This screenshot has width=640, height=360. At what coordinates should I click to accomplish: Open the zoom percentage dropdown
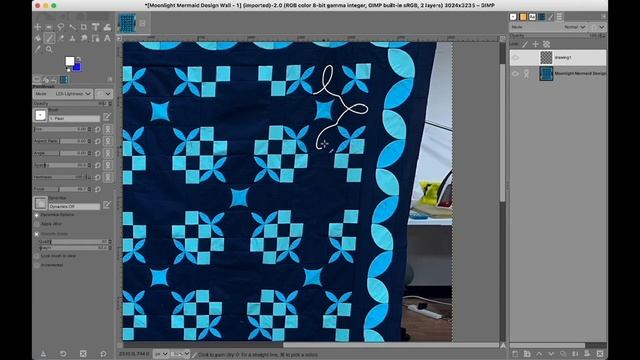coord(180,354)
